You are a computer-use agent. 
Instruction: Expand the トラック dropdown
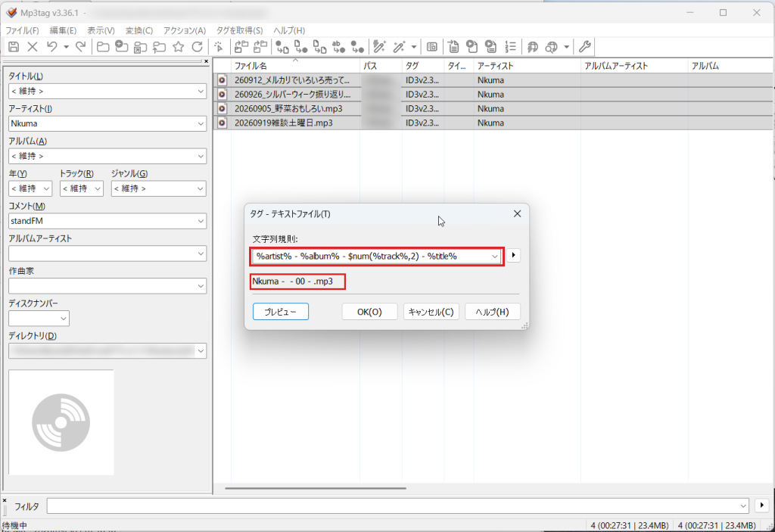98,188
